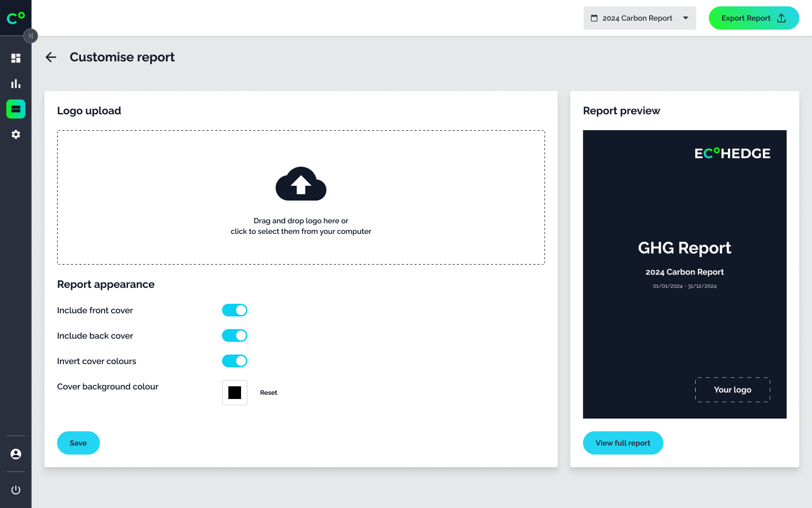Viewport: 812px width, 508px height.
Task: Open the dashboard grid icon in sidebar
Action: [x=15, y=58]
